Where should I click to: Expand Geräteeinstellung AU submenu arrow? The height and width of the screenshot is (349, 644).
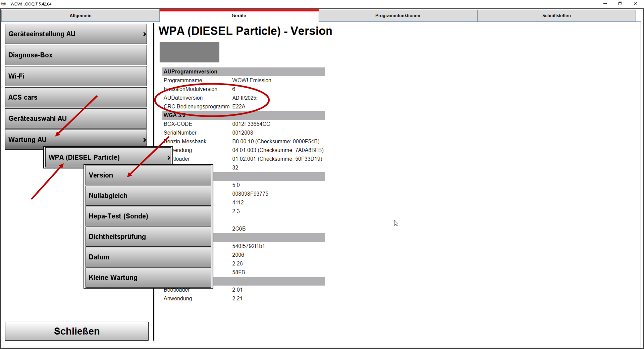pos(144,34)
